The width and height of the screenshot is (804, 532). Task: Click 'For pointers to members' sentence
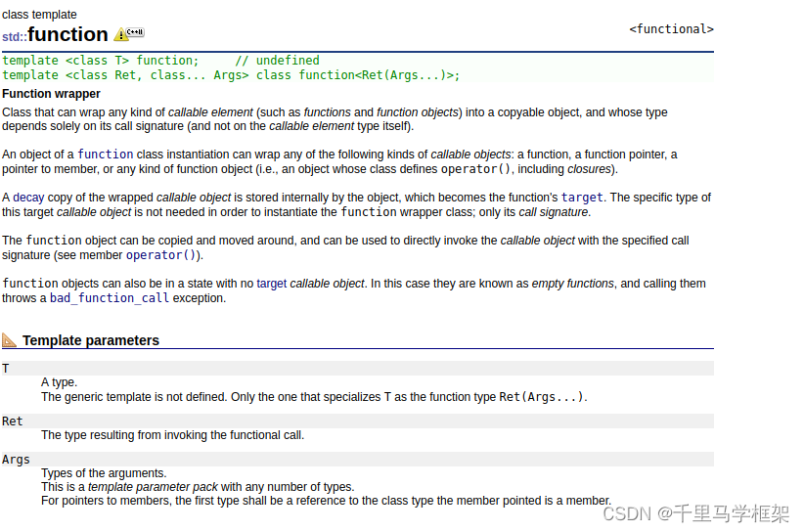coord(326,501)
